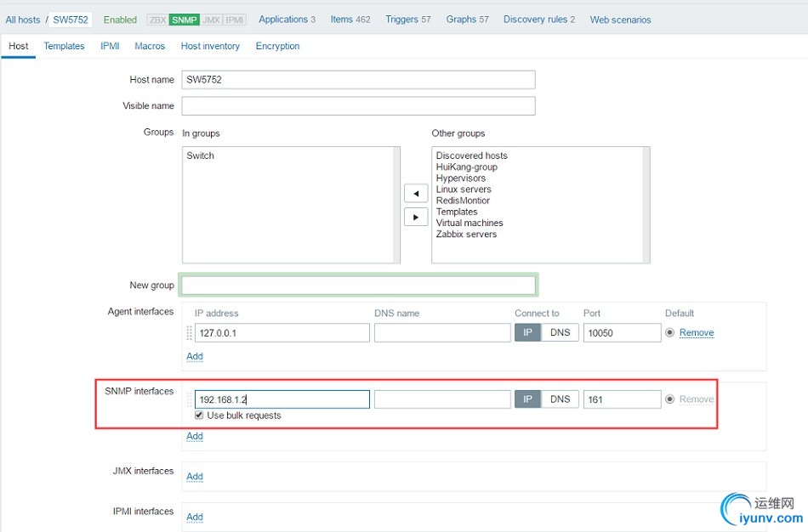Screen dimensions: 808x532
Task: Select Linux servers in Other groups
Action: [464, 190]
